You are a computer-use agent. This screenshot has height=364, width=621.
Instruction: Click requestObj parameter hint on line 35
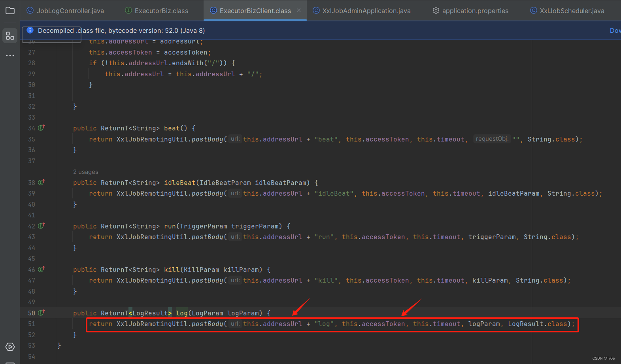click(492, 139)
